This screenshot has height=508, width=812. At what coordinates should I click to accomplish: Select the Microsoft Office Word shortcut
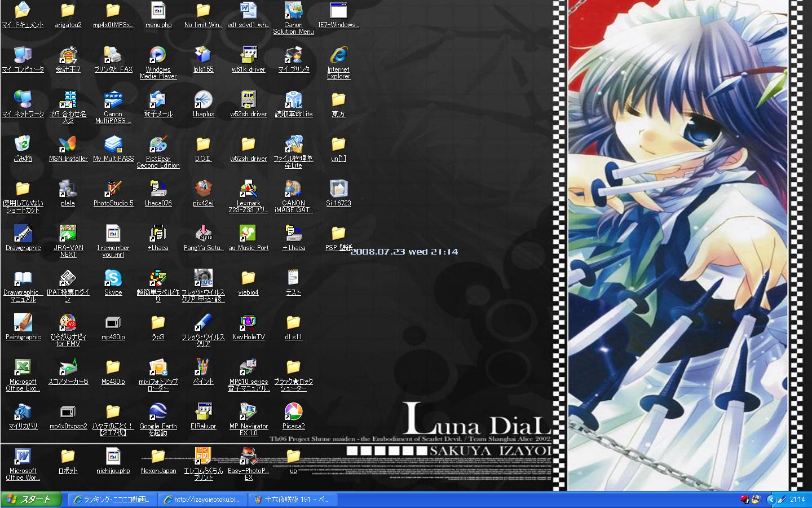coord(23,456)
